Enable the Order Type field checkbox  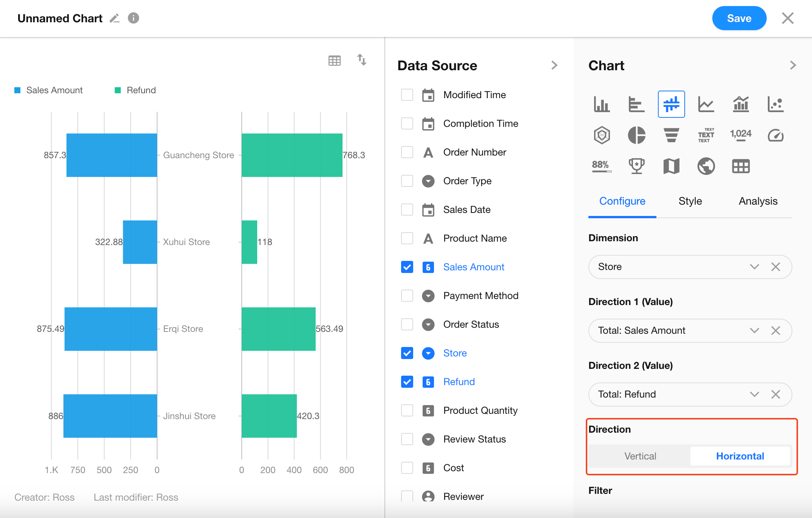407,181
